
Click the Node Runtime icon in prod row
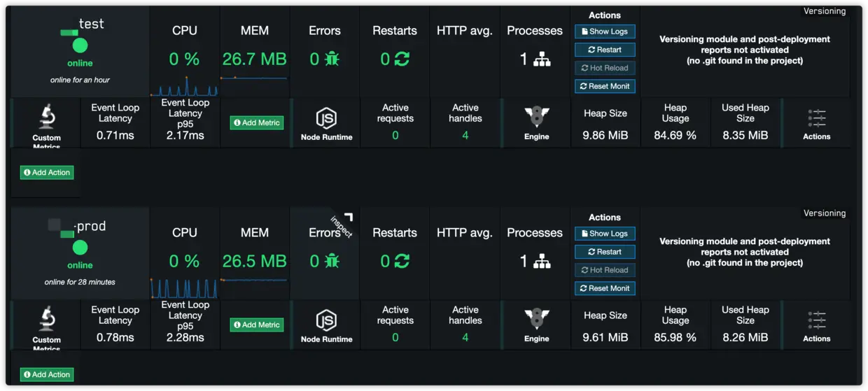pyautogui.click(x=326, y=320)
